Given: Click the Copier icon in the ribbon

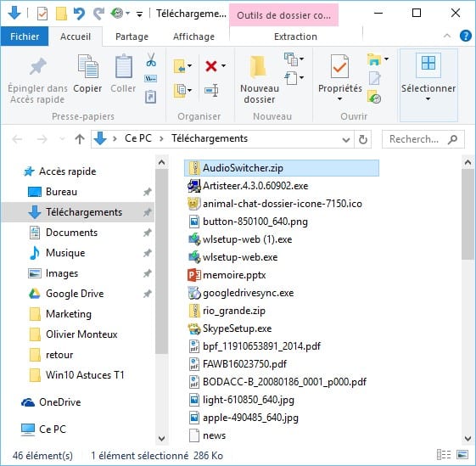Looking at the screenshot, I should point(87,66).
